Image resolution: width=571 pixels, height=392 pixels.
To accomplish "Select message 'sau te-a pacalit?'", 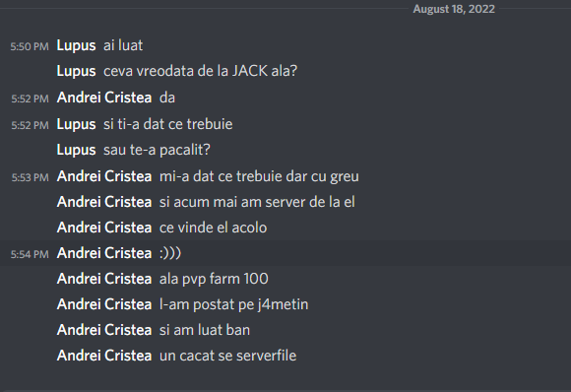I will pyautogui.click(x=157, y=150).
